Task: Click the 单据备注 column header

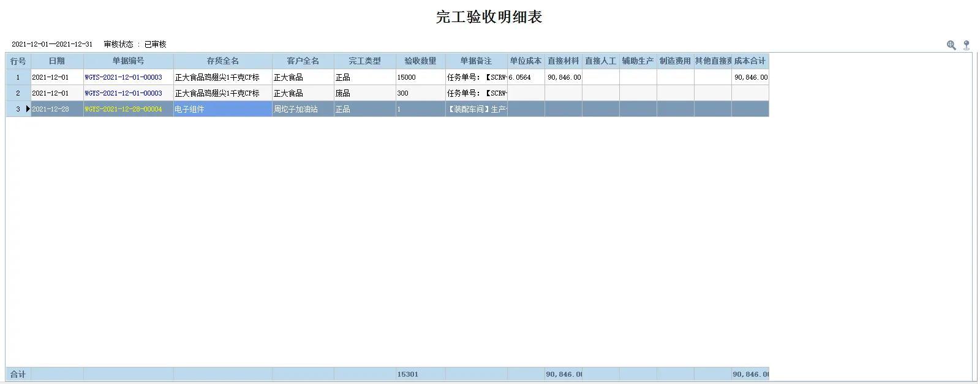Action: tap(477, 61)
